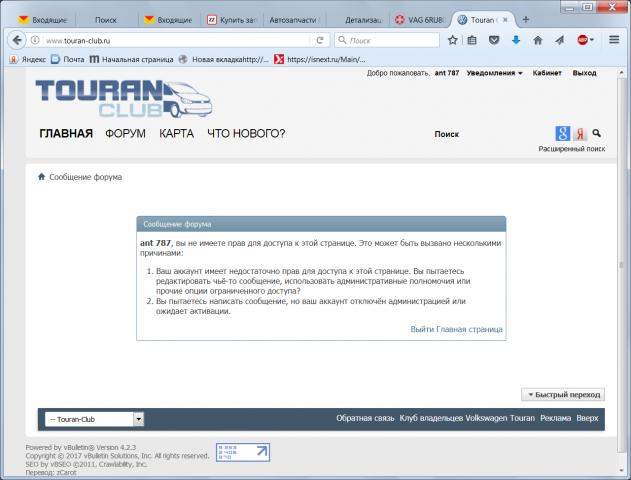This screenshot has width=631, height=480.
Task: Click scrollbar up arrow
Action: tap(621, 73)
